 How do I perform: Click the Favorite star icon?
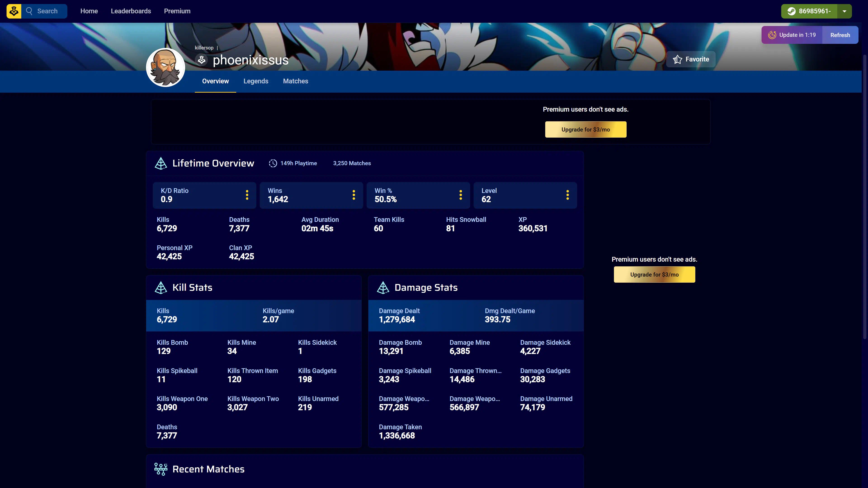pyautogui.click(x=677, y=59)
